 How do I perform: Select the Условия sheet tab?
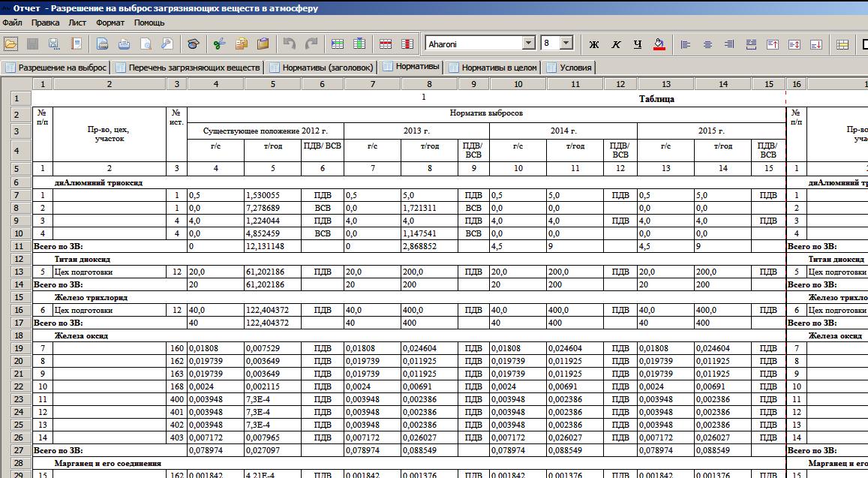[569, 68]
